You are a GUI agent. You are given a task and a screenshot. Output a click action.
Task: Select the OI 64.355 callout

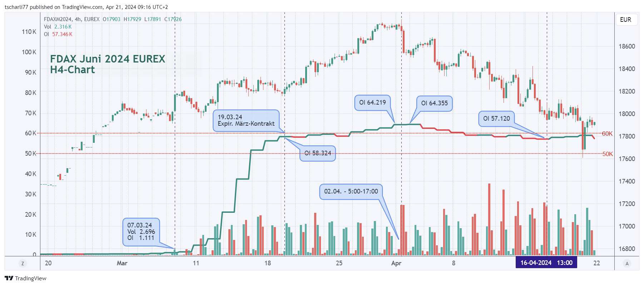[x=434, y=103]
